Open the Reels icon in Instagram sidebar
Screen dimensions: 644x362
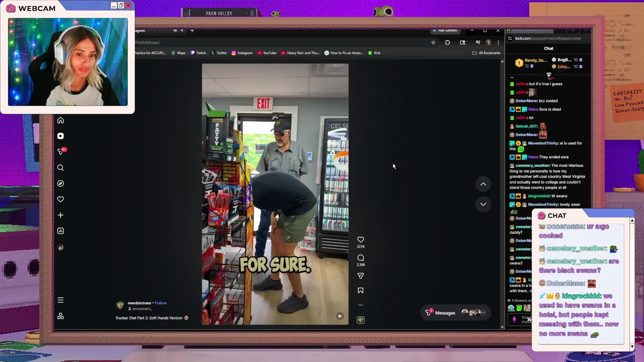[60, 136]
